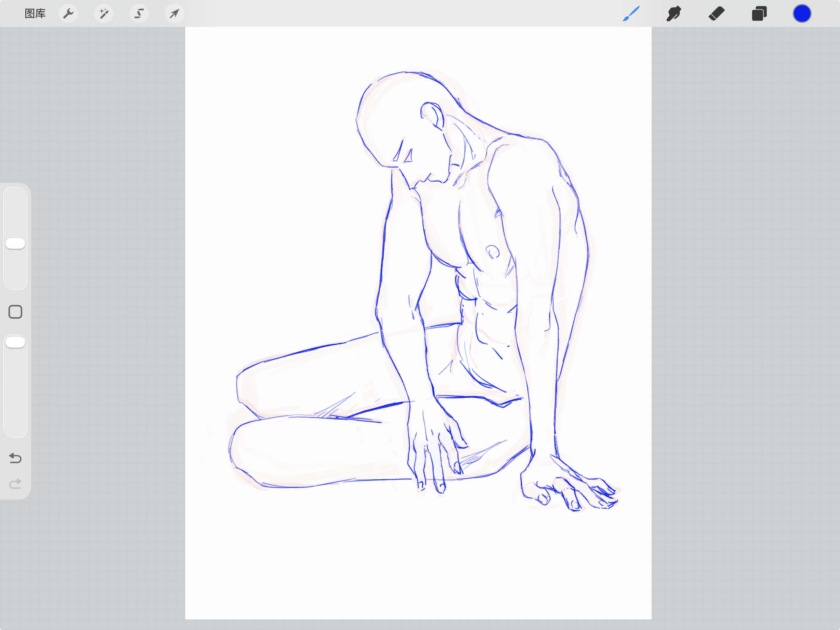Tap the square Modify button on sidebar
The width and height of the screenshot is (840, 630).
click(15, 312)
